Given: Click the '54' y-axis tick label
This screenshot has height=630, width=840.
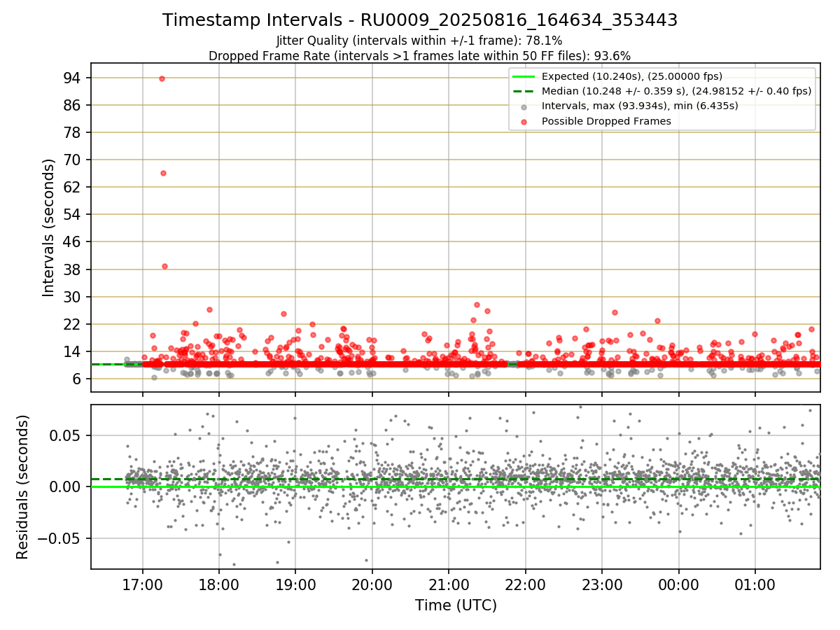Looking at the screenshot, I should click(x=73, y=214).
